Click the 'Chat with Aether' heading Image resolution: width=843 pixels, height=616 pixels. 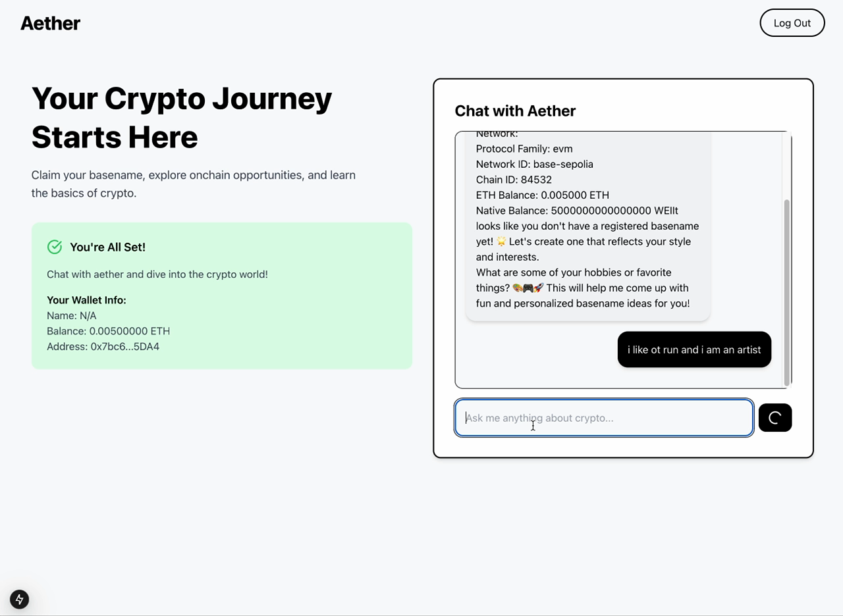[515, 111]
